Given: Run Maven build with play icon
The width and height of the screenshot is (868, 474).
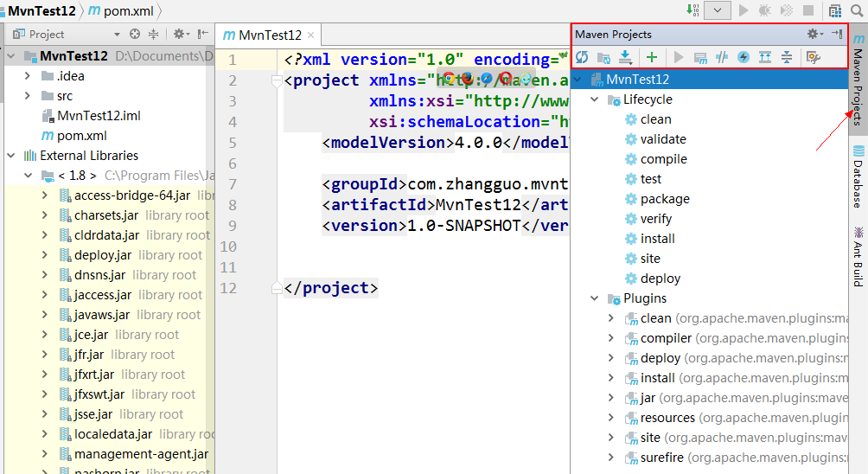Looking at the screenshot, I should click(x=678, y=57).
